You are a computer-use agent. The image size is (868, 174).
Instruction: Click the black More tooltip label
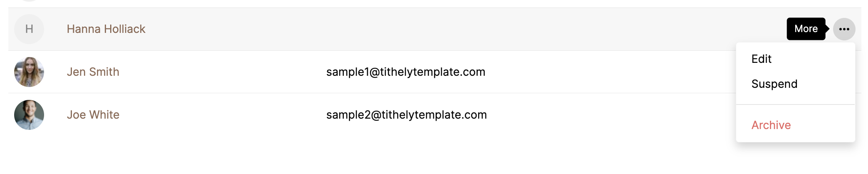[x=806, y=29]
